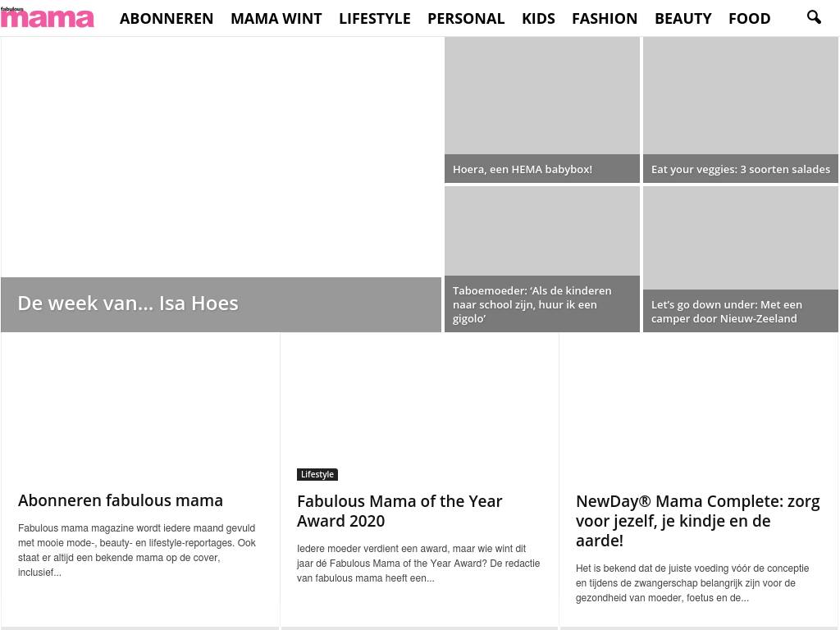Image resolution: width=840 pixels, height=630 pixels.
Task: Open 'Eat your veggies: 3 soorten salades'
Action: [x=740, y=170]
